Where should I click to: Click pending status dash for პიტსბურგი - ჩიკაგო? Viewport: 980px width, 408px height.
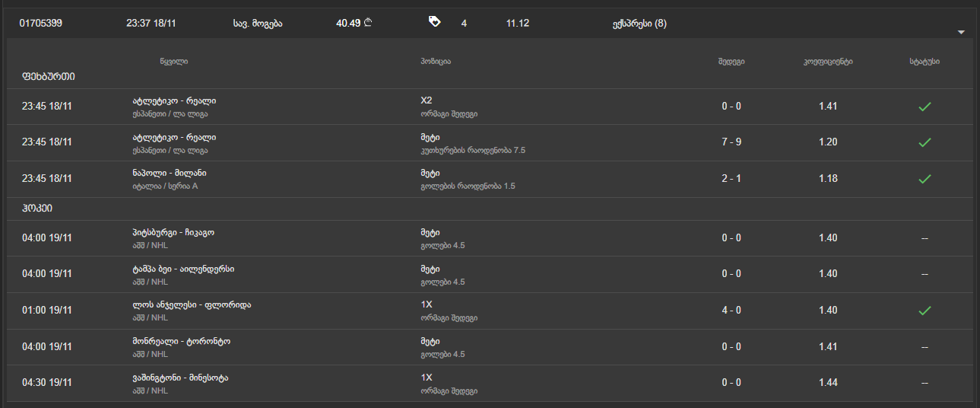[924, 238]
